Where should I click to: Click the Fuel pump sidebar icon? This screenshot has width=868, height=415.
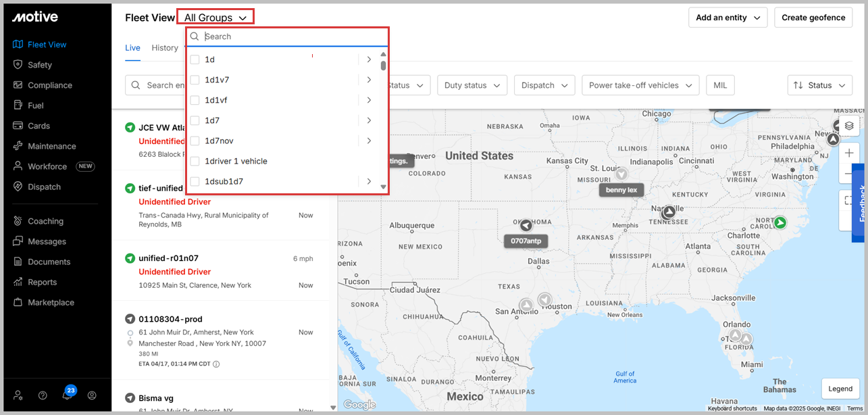pos(18,105)
